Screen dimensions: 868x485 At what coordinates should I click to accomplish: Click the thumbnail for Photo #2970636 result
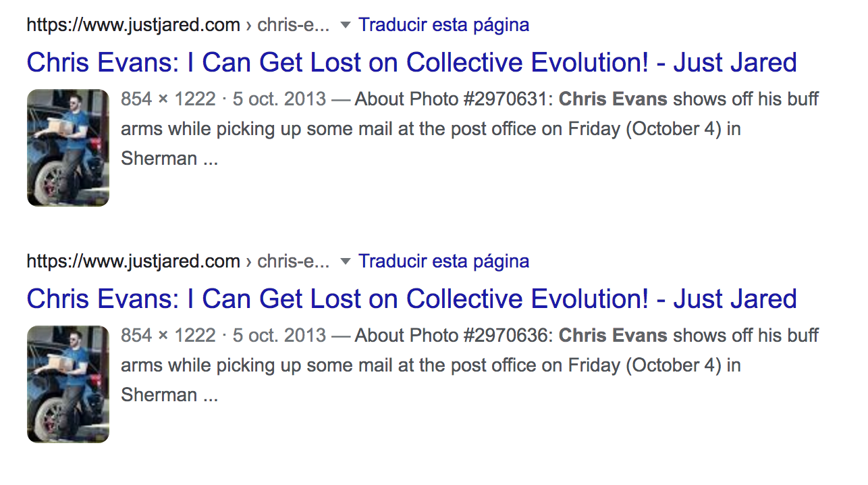[68, 384]
